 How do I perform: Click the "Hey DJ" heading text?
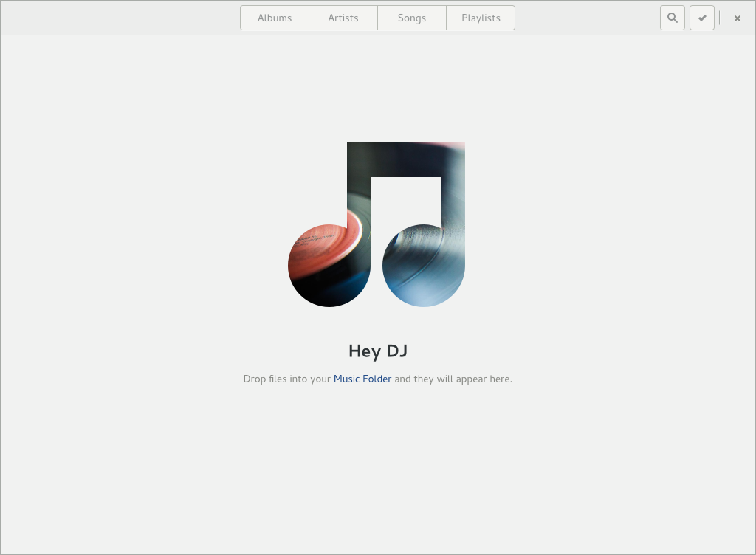(x=378, y=351)
